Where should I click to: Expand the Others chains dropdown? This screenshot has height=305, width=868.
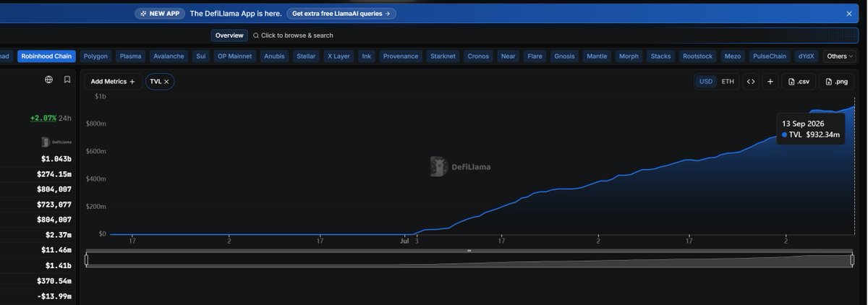tap(840, 56)
